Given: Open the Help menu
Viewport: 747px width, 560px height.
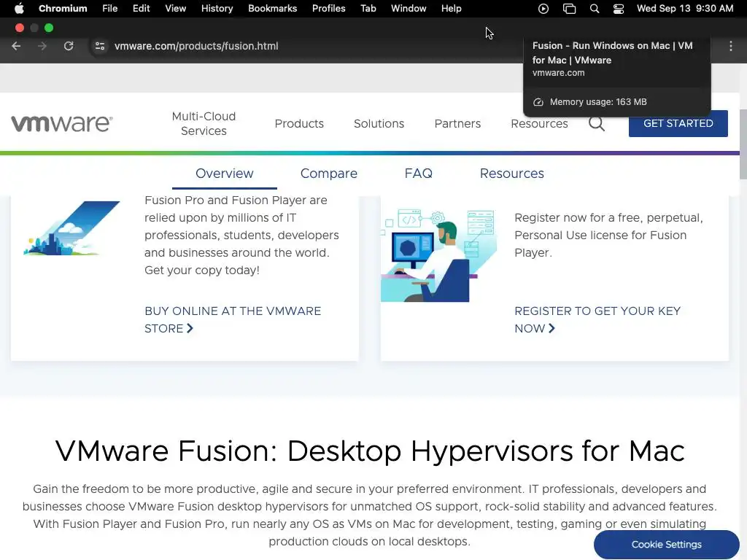Looking at the screenshot, I should point(451,9).
